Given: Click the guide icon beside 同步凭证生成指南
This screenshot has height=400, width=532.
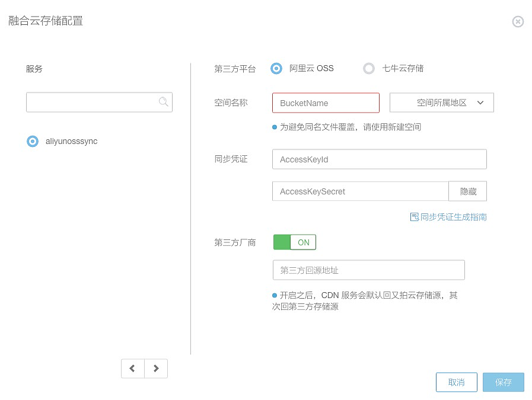Looking at the screenshot, I should [x=415, y=217].
